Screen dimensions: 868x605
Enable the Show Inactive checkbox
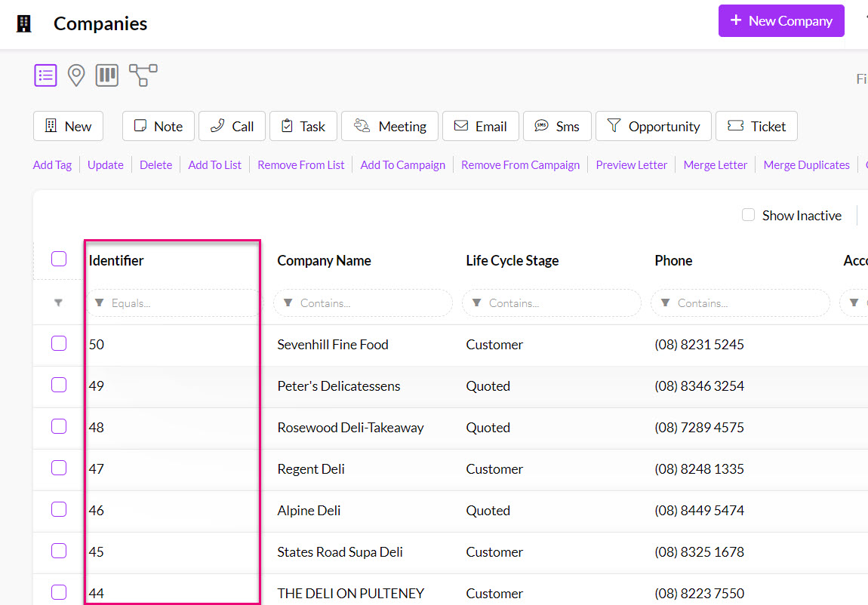[x=748, y=215]
